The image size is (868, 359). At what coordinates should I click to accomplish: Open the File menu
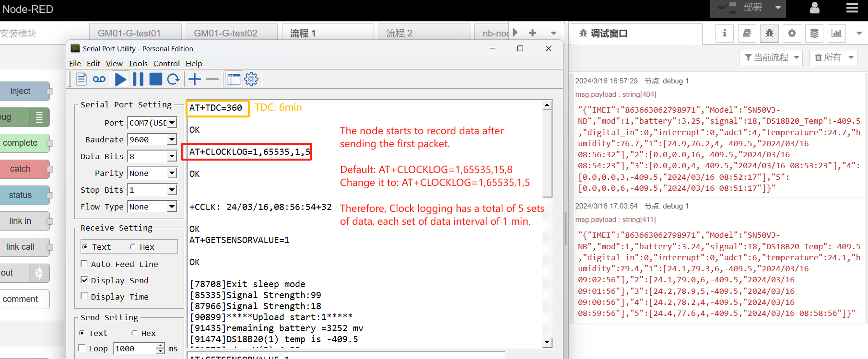coord(75,63)
